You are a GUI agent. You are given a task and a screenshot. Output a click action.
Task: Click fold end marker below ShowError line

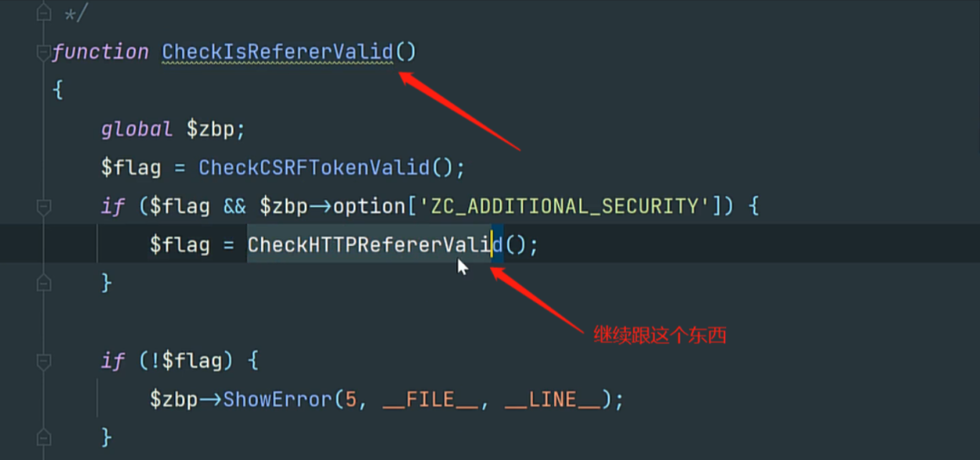point(44,437)
